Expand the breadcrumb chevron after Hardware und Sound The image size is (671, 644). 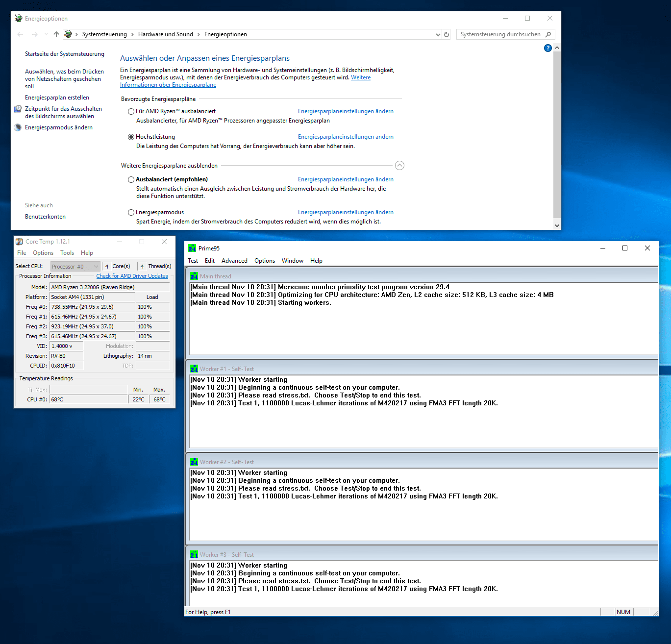(x=199, y=34)
